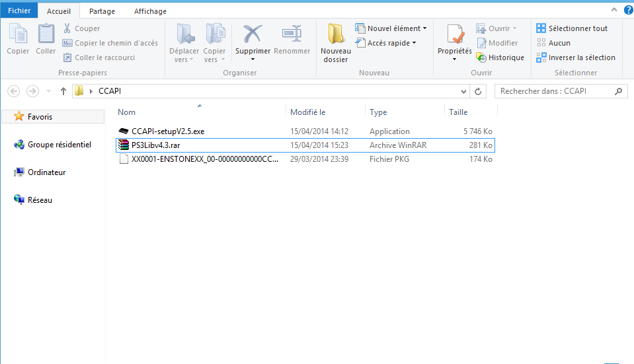Click the Historique icon

pyautogui.click(x=481, y=57)
